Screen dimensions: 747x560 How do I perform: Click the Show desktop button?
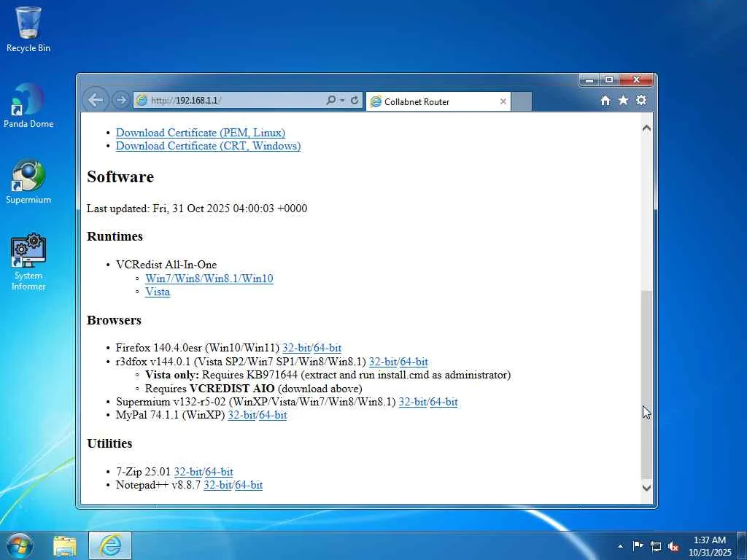742,546
